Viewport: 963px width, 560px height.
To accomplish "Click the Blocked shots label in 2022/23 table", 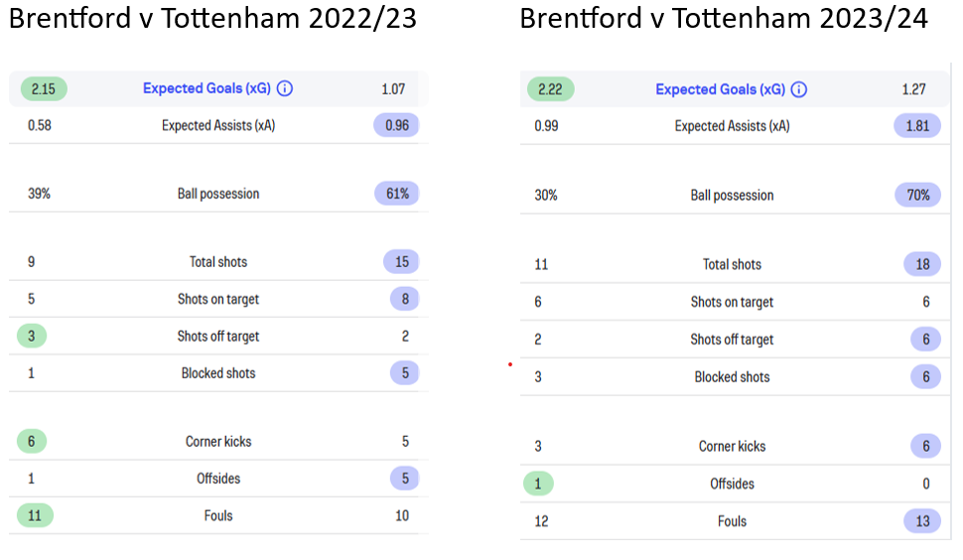I will click(x=218, y=373).
